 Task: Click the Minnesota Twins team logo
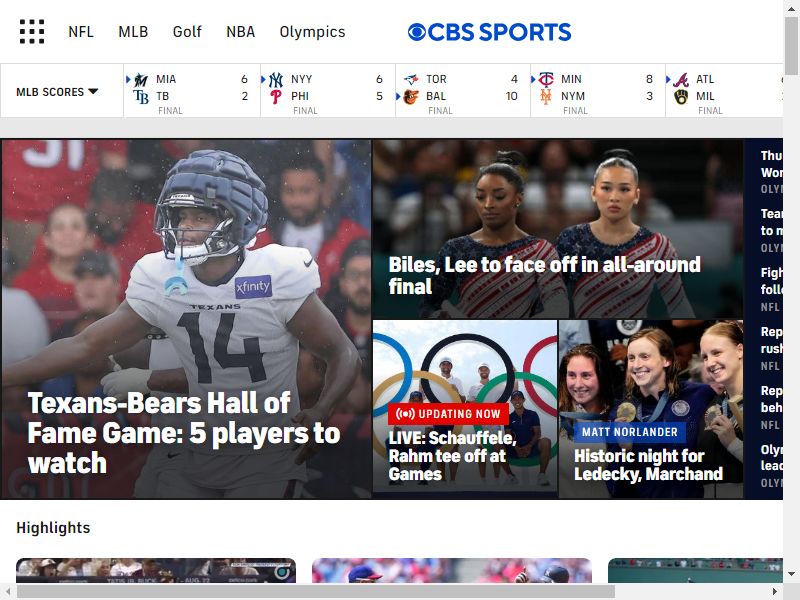(546, 80)
